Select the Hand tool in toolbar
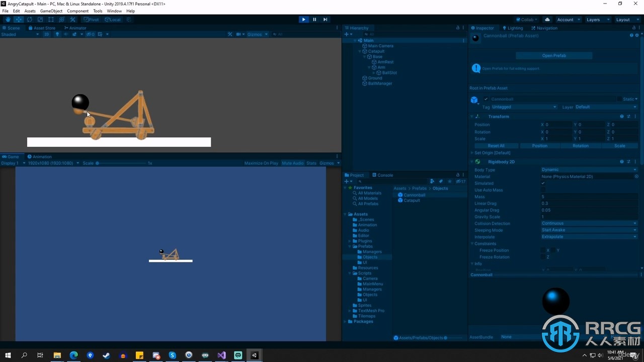The height and width of the screenshot is (362, 644). (x=8, y=20)
